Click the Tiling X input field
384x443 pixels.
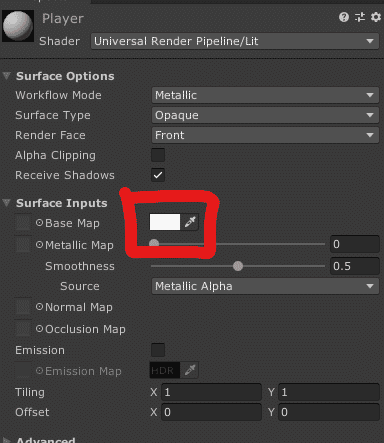click(211, 392)
